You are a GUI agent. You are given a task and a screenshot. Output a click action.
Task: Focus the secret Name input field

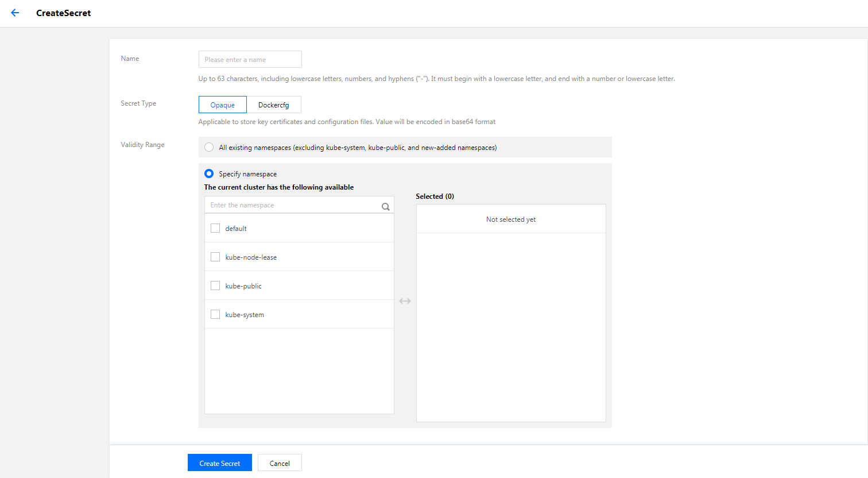click(250, 59)
